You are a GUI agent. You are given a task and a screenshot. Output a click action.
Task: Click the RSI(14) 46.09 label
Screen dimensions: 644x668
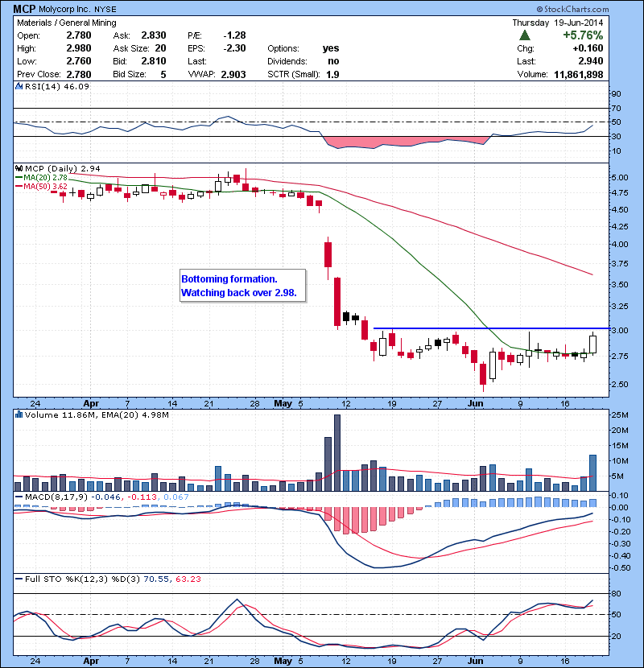tap(57, 86)
